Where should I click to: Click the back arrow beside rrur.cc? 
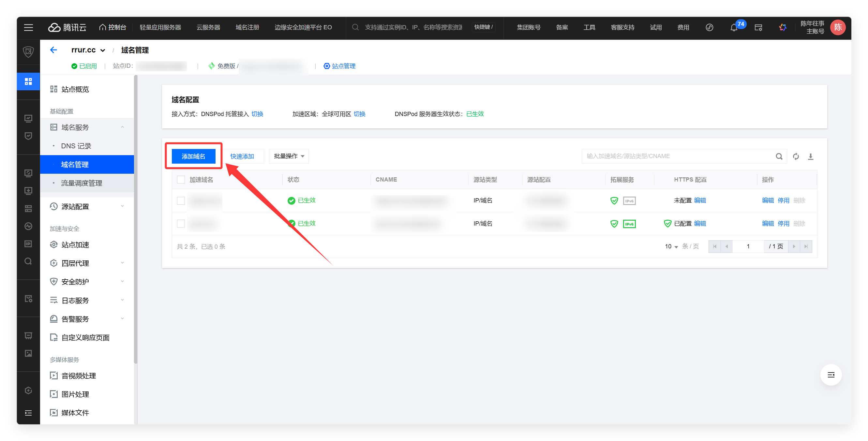coord(53,50)
